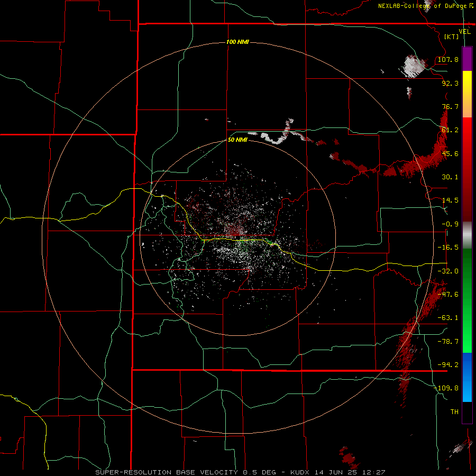Click the VEL legend title
Screen dimensions: 476x476
(464, 32)
